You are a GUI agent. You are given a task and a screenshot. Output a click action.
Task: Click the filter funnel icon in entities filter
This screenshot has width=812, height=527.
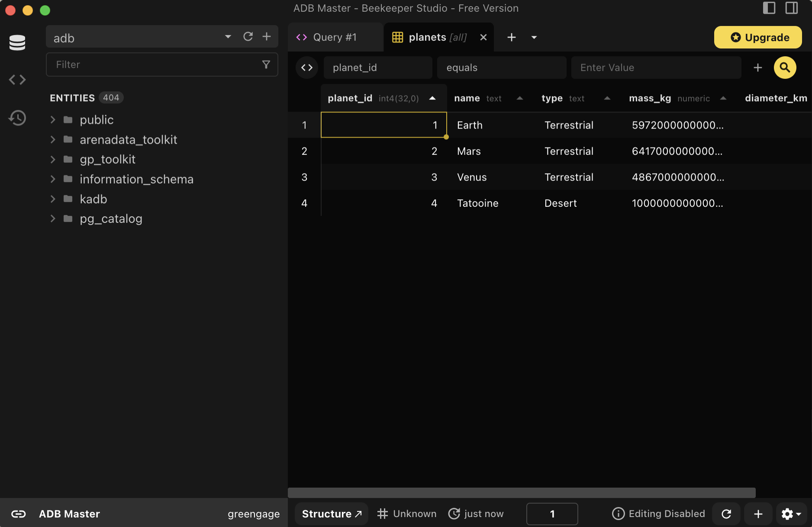pos(266,64)
